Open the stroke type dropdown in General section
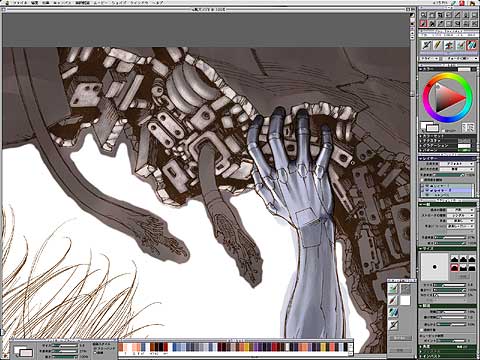 click(461, 216)
